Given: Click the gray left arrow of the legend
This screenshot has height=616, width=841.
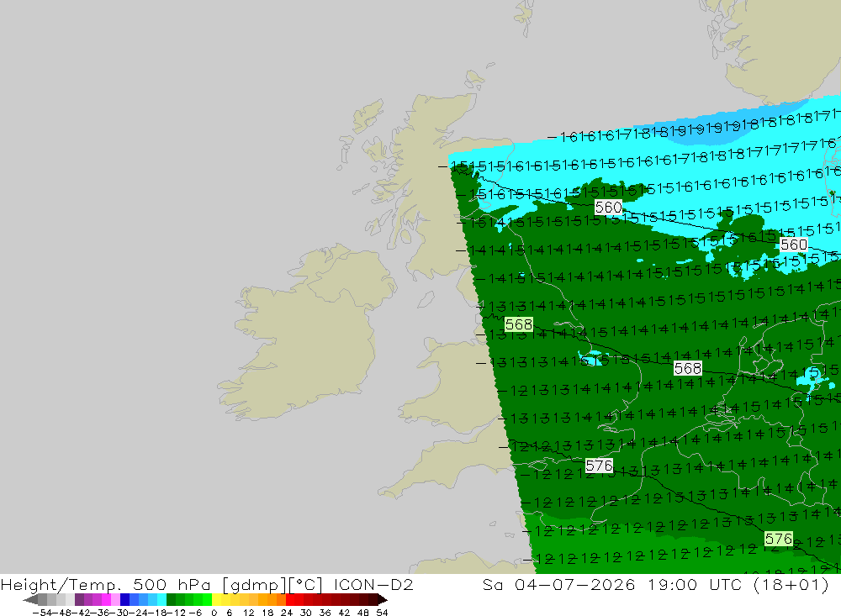Looking at the screenshot, I should 30,600.
